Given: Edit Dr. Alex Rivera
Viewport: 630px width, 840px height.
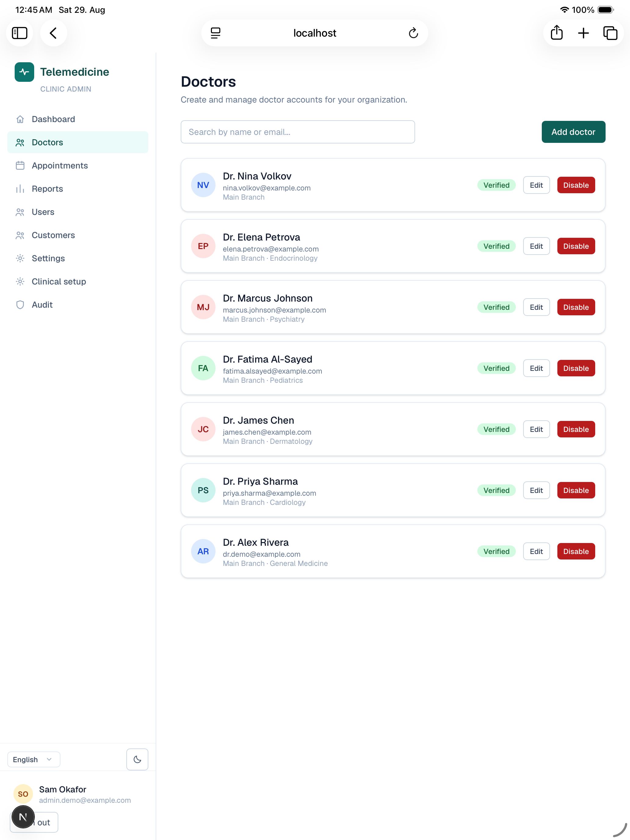Looking at the screenshot, I should tap(536, 551).
